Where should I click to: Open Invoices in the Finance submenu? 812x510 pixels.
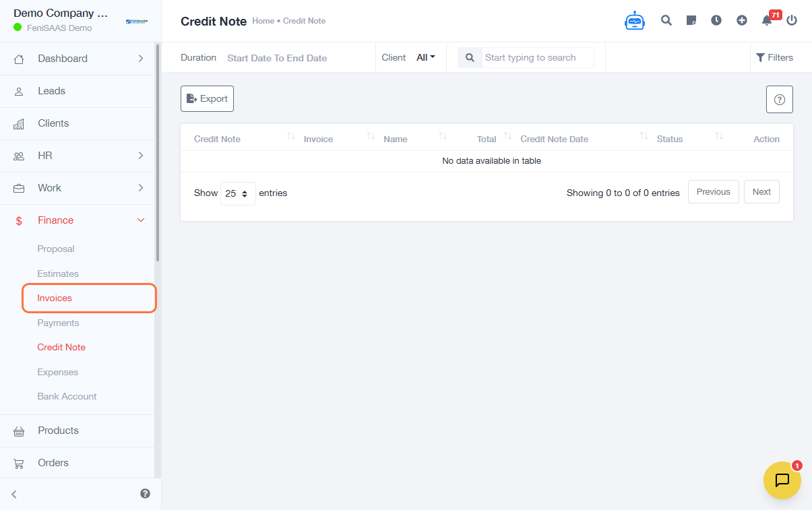[x=55, y=298]
